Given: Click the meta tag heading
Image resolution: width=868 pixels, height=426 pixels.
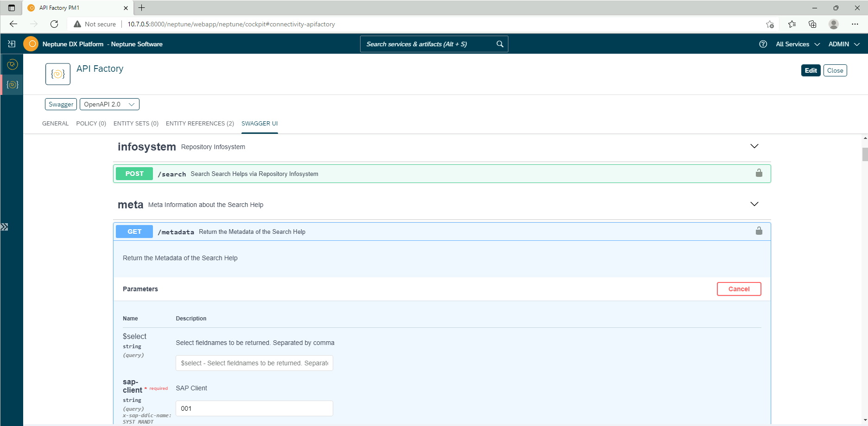Looking at the screenshot, I should pyautogui.click(x=130, y=205).
